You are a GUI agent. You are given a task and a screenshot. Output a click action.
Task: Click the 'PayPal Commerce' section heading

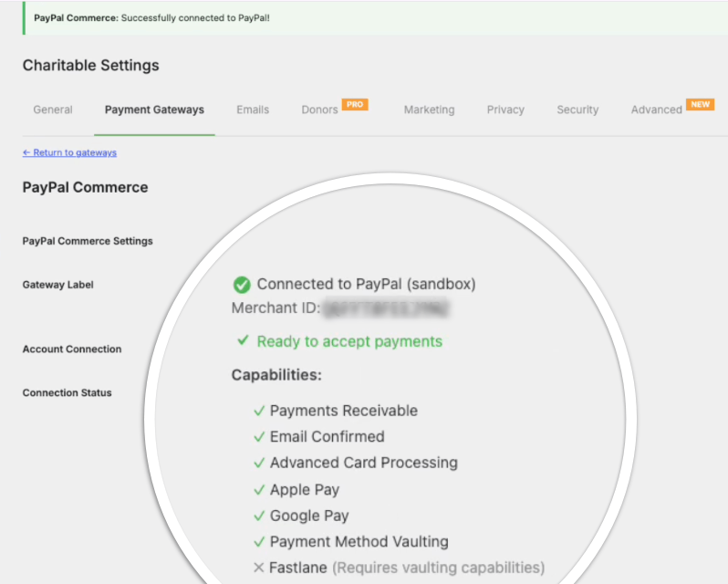[x=86, y=188]
